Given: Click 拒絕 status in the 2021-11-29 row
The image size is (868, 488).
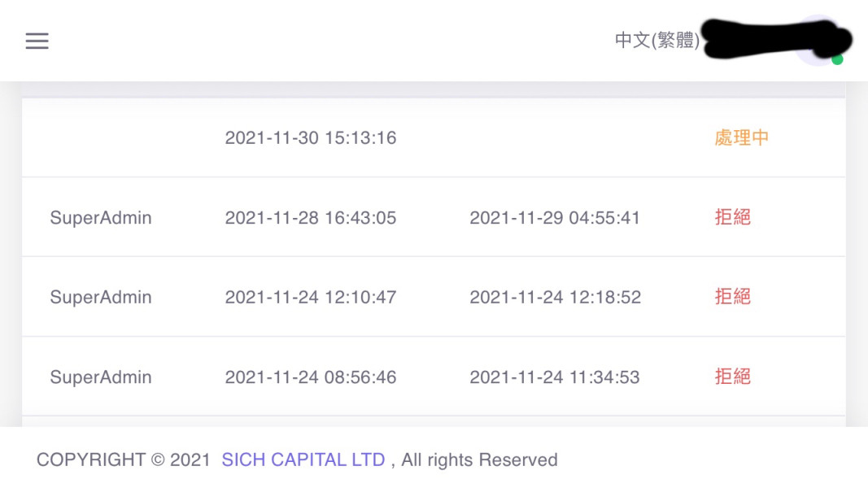Looking at the screenshot, I should tap(732, 218).
